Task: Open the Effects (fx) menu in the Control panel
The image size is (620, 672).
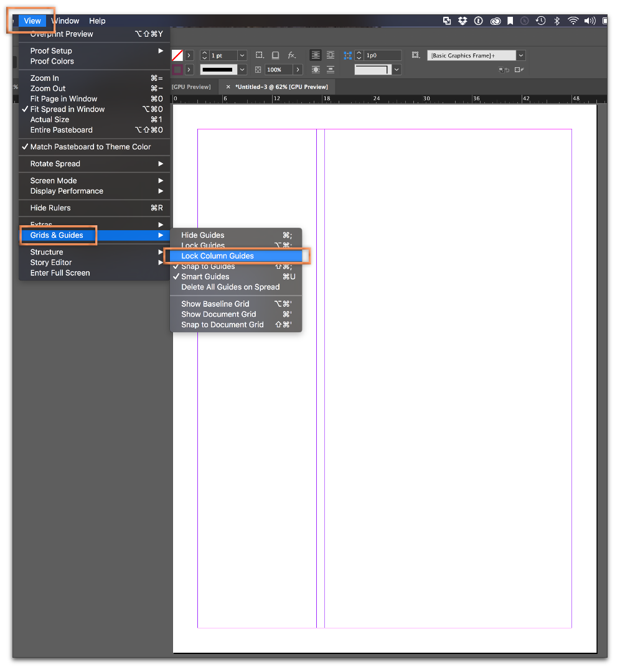Action: [291, 55]
